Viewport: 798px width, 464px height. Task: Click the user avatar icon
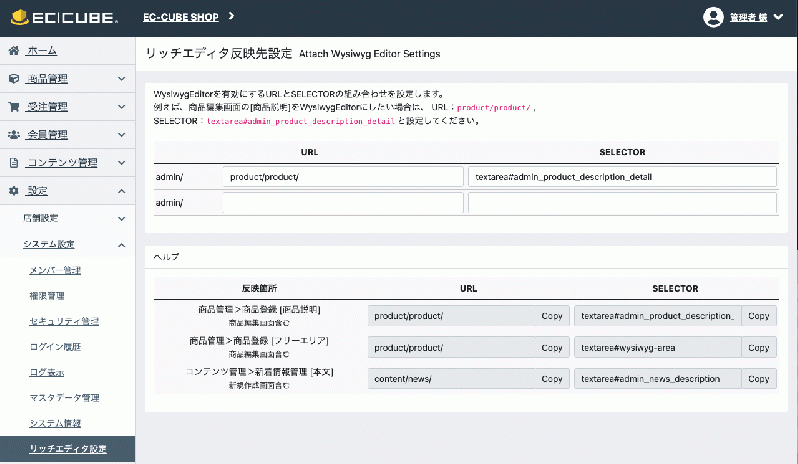point(713,17)
